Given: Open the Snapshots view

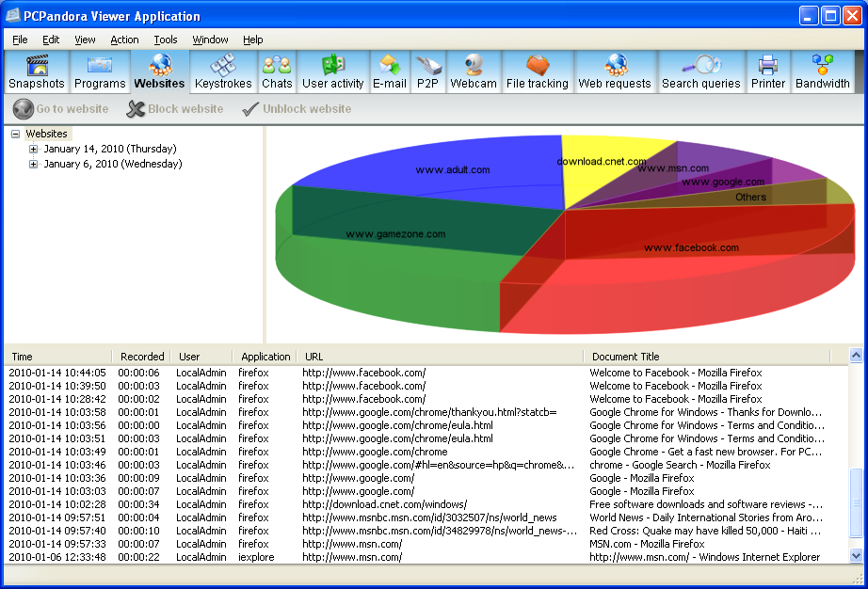Looking at the screenshot, I should [37, 72].
